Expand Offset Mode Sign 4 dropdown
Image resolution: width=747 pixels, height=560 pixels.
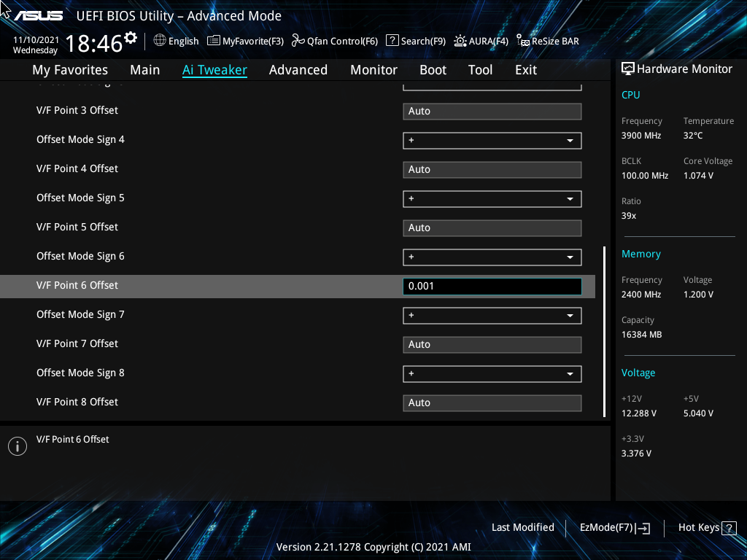coord(492,141)
